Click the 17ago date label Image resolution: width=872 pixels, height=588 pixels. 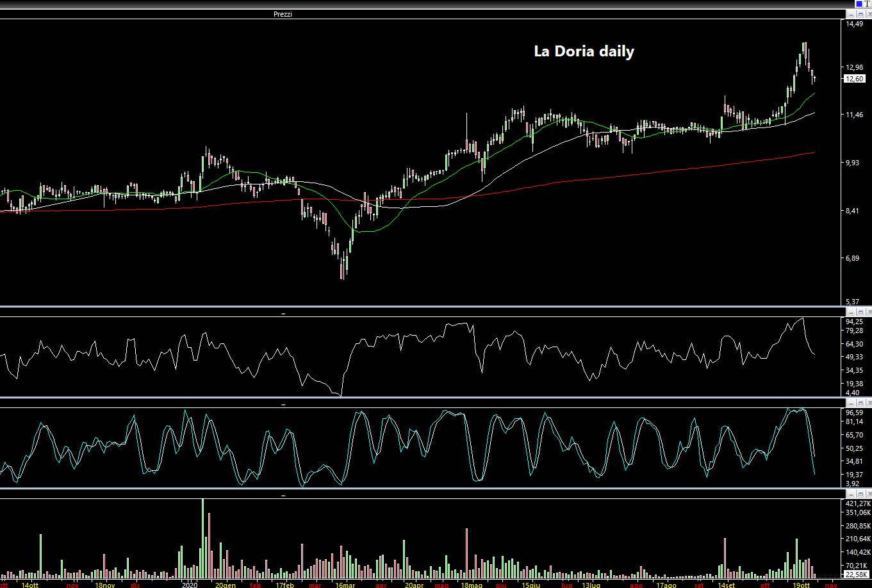coord(666,585)
